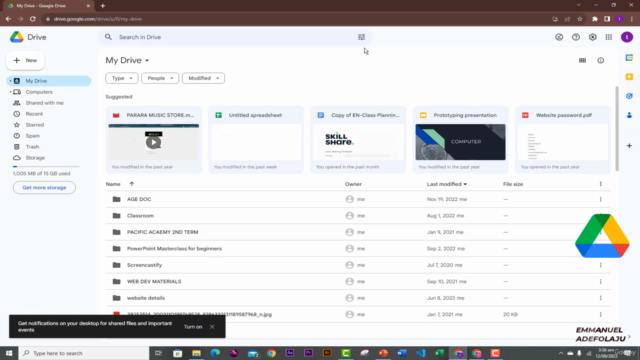
Task: Expand the My Drive title dropdown
Action: pos(147,60)
